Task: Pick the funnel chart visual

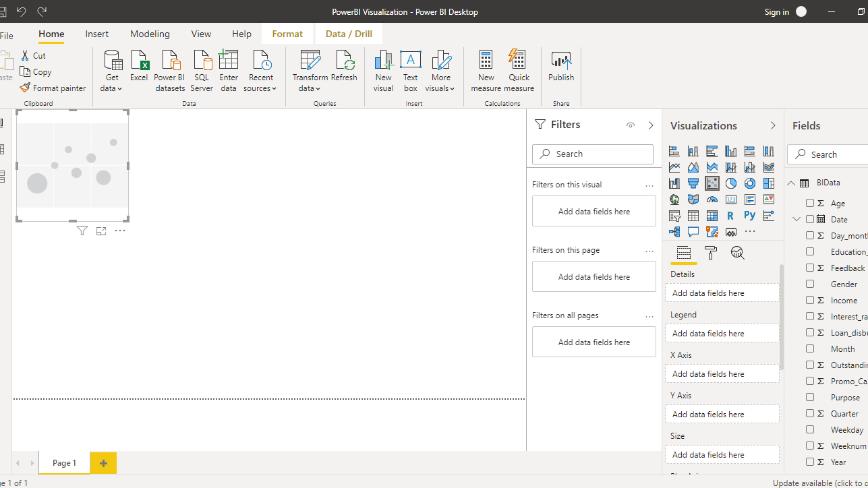Action: [693, 183]
